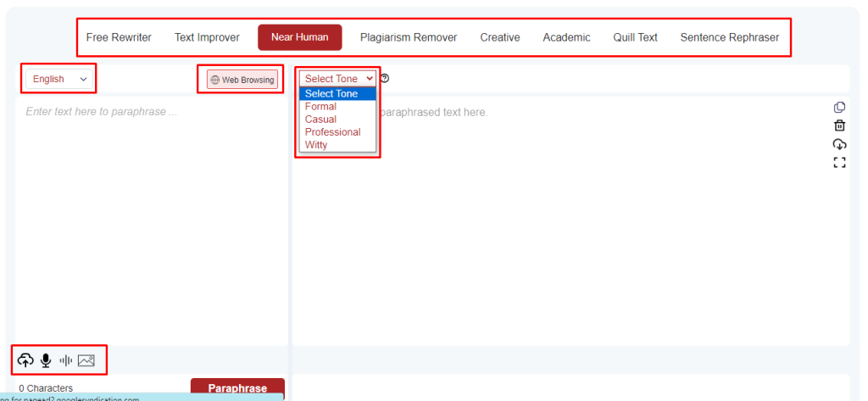Collapse the Select Tone dropdown

(338, 79)
